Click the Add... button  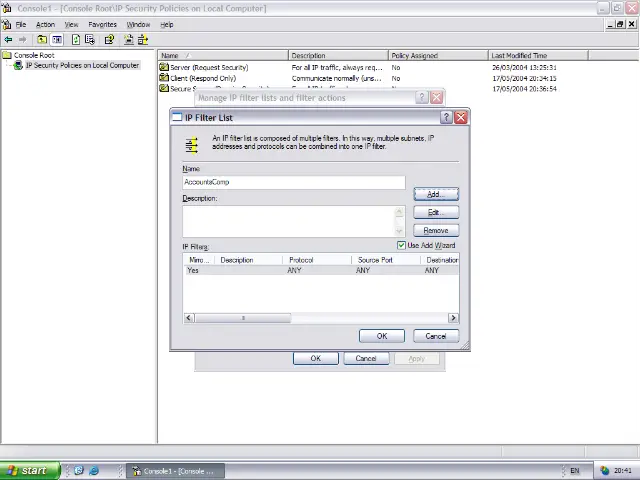(x=435, y=194)
